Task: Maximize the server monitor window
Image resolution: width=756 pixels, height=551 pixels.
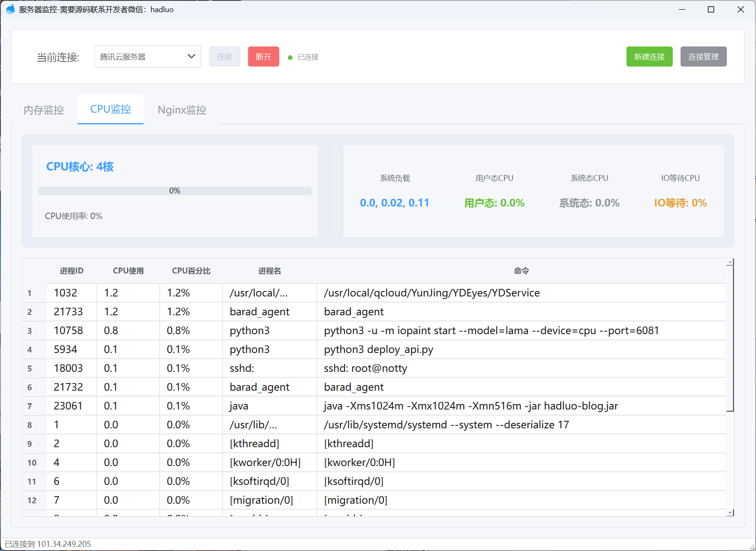Action: pos(711,9)
